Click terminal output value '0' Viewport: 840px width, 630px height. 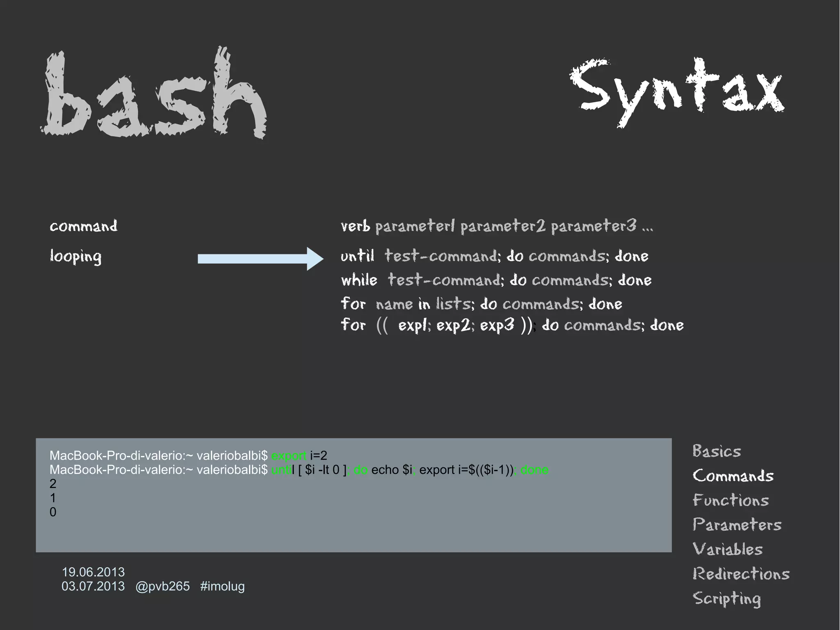click(x=53, y=512)
